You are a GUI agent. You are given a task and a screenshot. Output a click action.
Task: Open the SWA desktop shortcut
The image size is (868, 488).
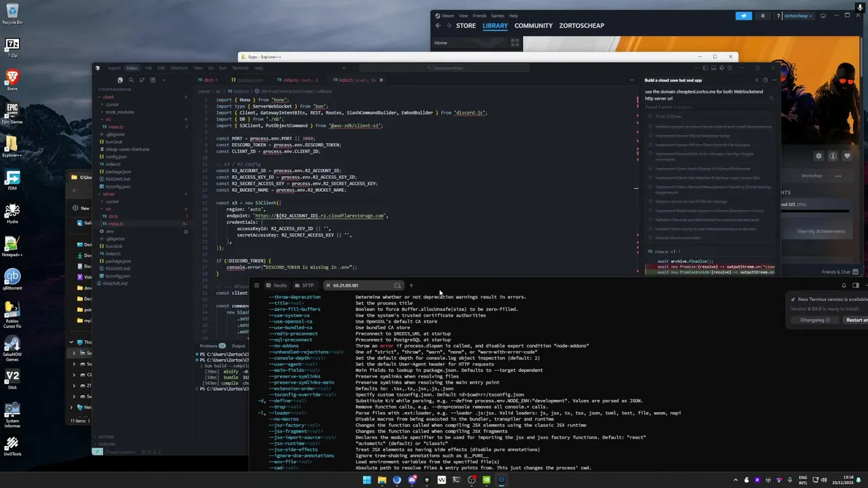pos(12,380)
